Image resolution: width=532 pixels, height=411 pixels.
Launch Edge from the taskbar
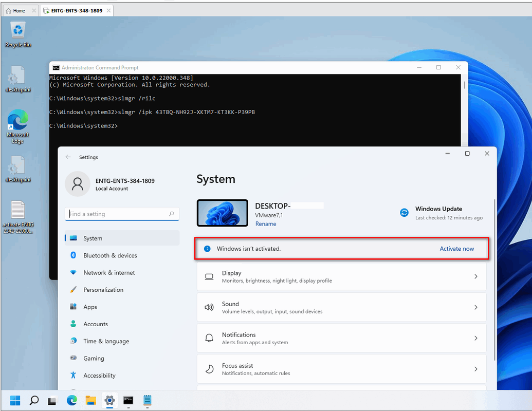coord(71,401)
